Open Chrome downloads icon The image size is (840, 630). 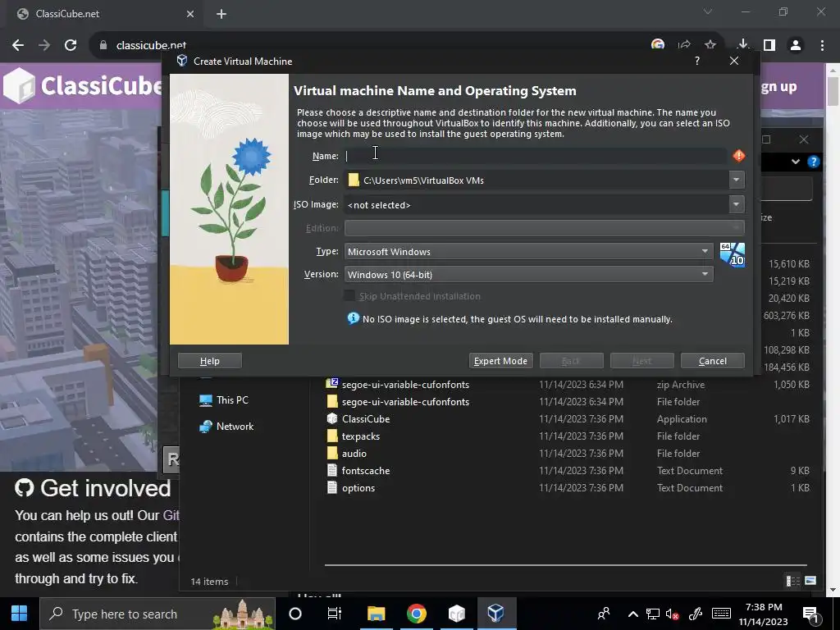pos(742,44)
